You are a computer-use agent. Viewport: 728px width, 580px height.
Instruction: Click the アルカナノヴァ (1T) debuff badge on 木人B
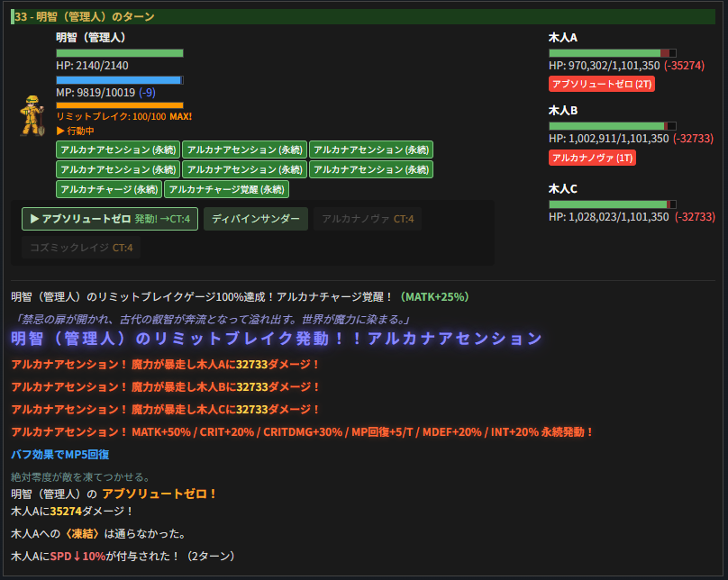pyautogui.click(x=590, y=156)
